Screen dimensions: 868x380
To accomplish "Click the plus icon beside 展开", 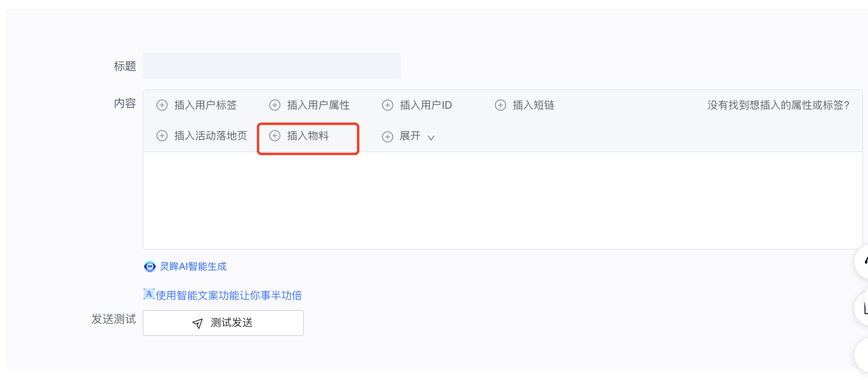I will tap(388, 137).
